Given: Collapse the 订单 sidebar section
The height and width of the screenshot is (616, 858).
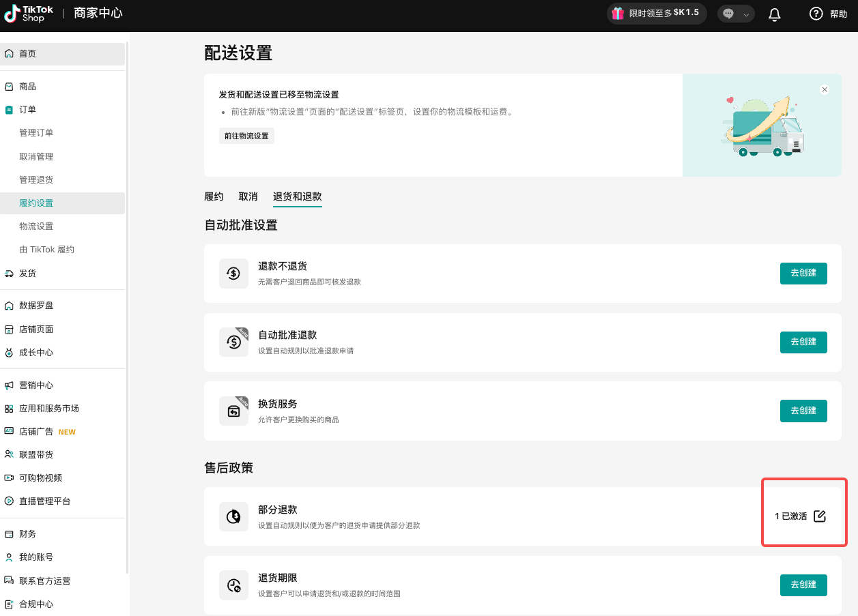Looking at the screenshot, I should click(27, 109).
